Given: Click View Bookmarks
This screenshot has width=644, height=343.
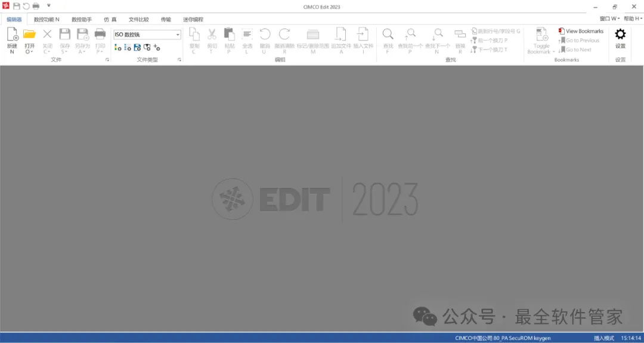Looking at the screenshot, I should click(581, 31).
